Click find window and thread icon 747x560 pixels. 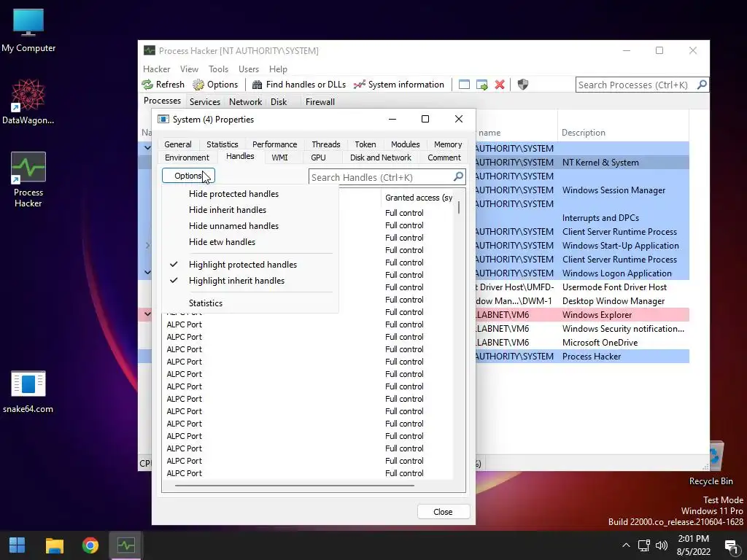[482, 85]
